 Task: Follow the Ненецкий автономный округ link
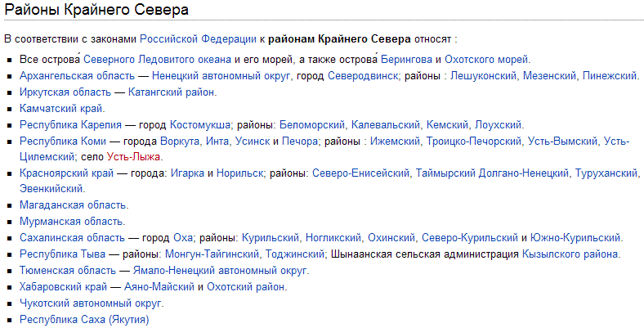(x=221, y=76)
